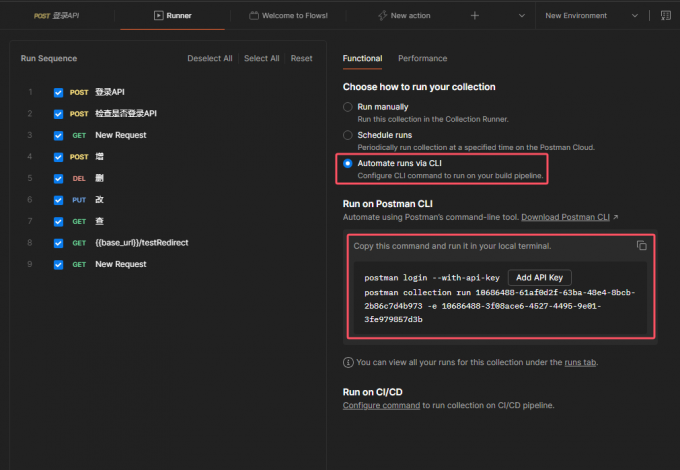Click the Run Sequence heading
680x470 pixels.
pyautogui.click(x=49, y=58)
